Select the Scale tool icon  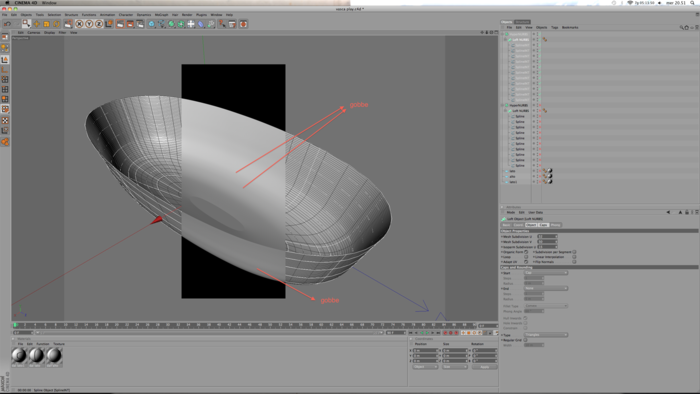coord(46,24)
